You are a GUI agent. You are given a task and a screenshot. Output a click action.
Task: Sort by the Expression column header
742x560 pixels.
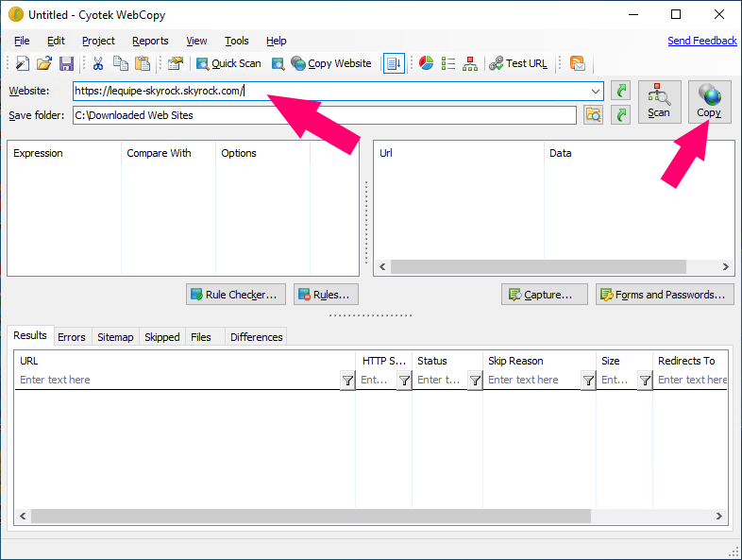64,153
